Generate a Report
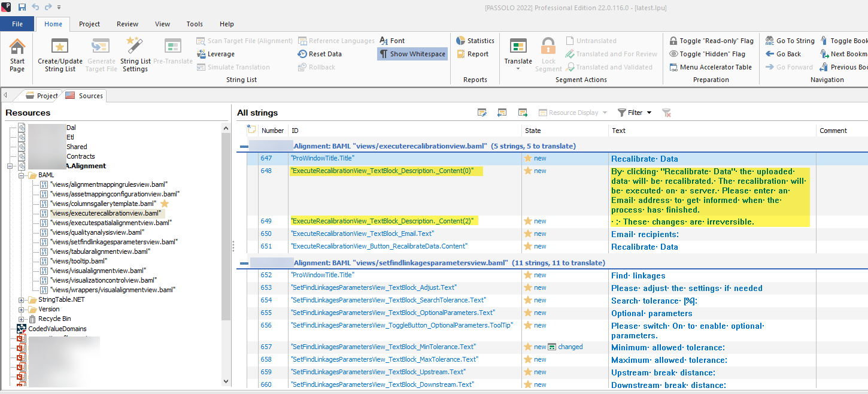The width and height of the screenshot is (868, 394). 473,53
